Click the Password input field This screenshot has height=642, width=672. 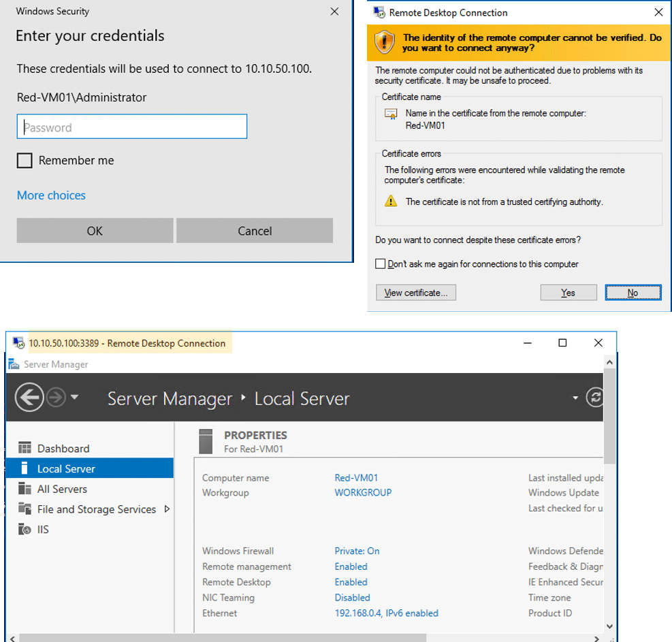click(x=132, y=127)
